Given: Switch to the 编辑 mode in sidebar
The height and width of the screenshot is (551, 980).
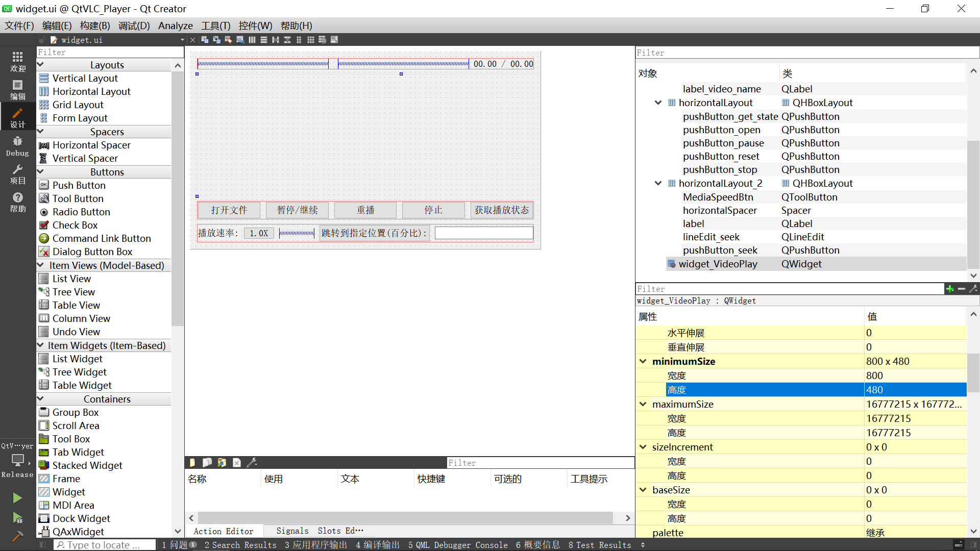Looking at the screenshot, I should tap(17, 90).
